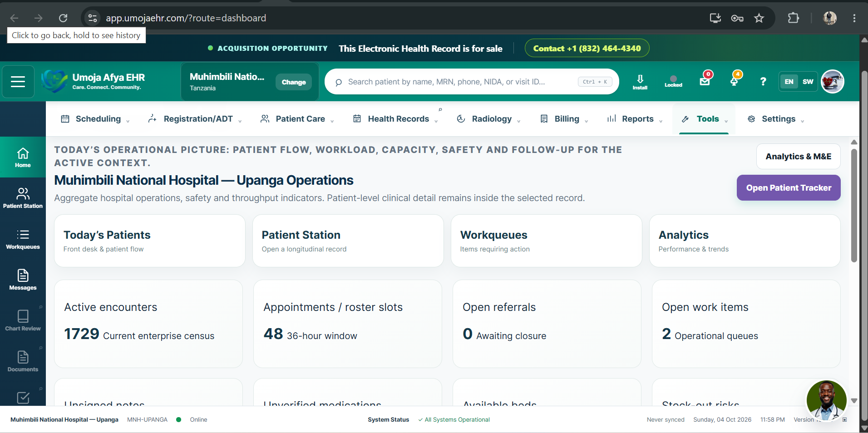Click the browser back arrow
Viewport: 868px width, 433px height.
(x=14, y=18)
